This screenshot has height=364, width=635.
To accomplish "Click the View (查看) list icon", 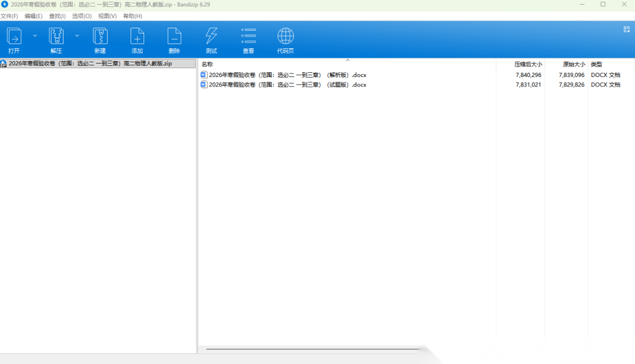I will [x=248, y=36].
